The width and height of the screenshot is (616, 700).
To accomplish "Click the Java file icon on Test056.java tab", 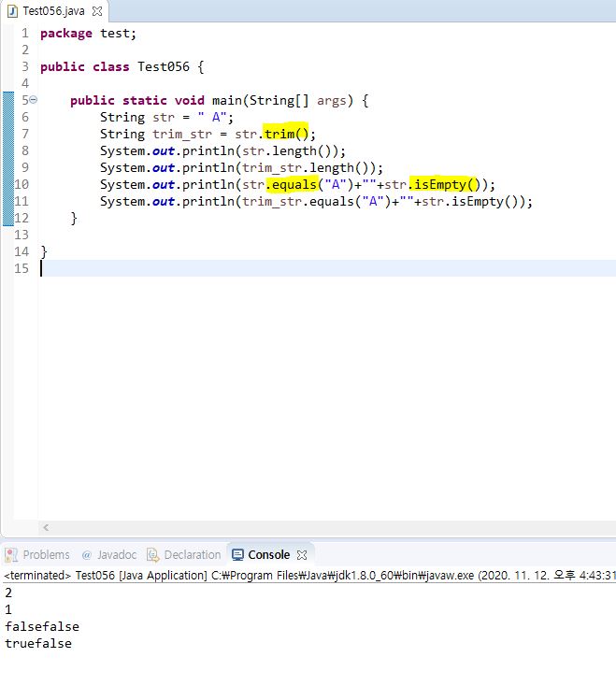I will point(12,11).
